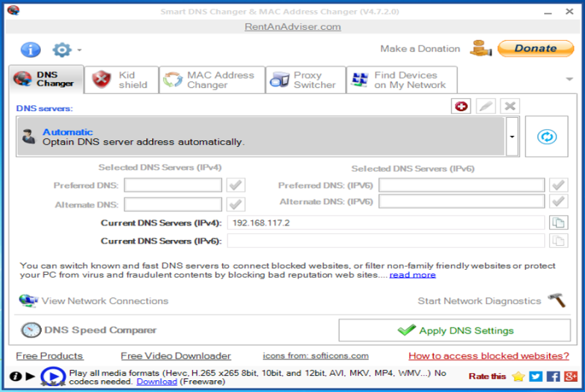Click the blue refresh DNS button
This screenshot has width=585, height=392.
pos(546,137)
